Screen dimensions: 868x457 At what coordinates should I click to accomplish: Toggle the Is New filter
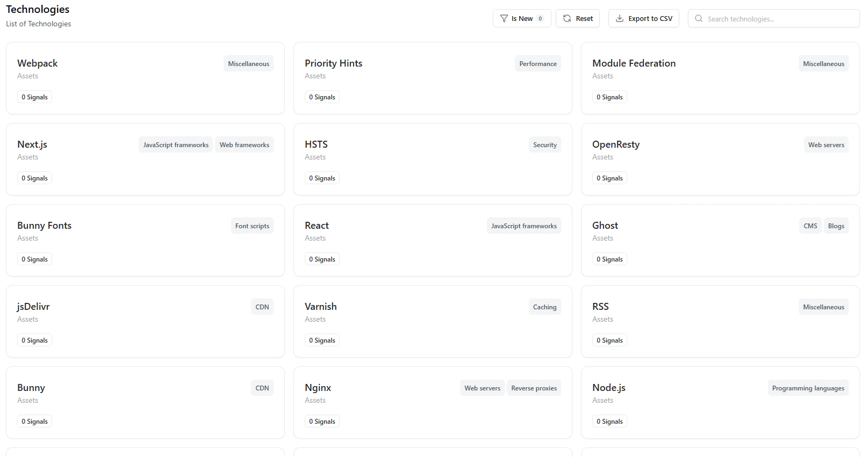pyautogui.click(x=522, y=18)
